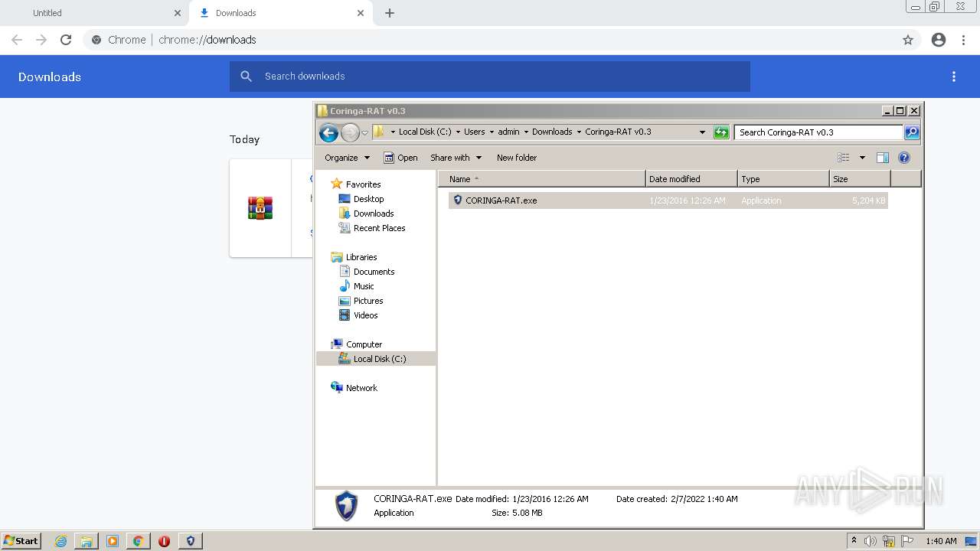
Task: Open Explorer help question mark icon
Action: pos(904,158)
